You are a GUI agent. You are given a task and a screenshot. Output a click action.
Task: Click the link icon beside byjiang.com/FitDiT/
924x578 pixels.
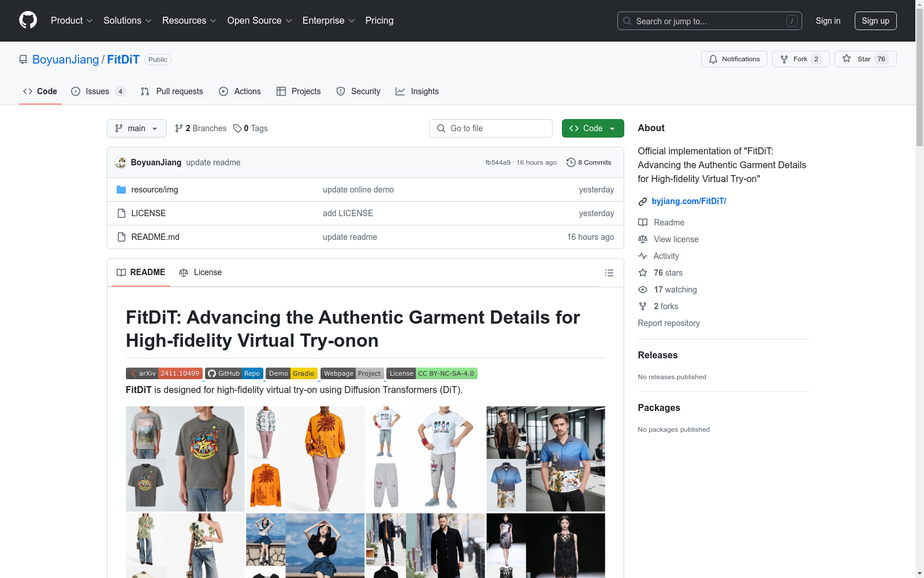(x=643, y=202)
